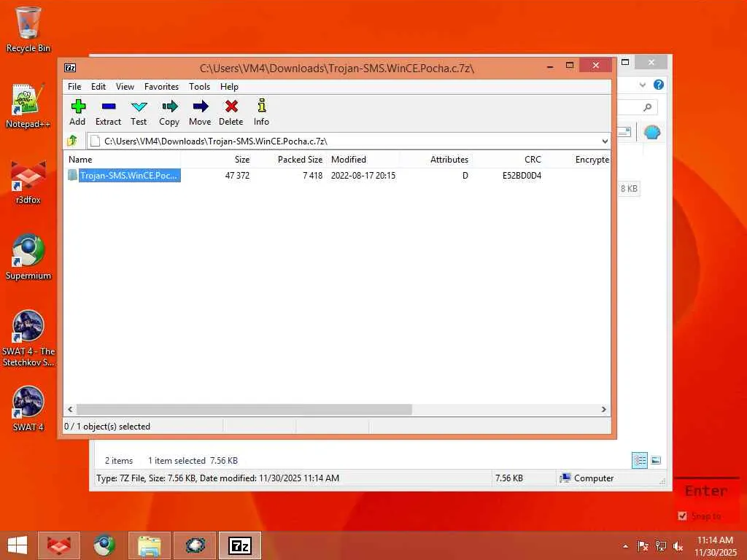The width and height of the screenshot is (747, 560).
Task: Click the red Delete icon
Action: pyautogui.click(x=231, y=112)
